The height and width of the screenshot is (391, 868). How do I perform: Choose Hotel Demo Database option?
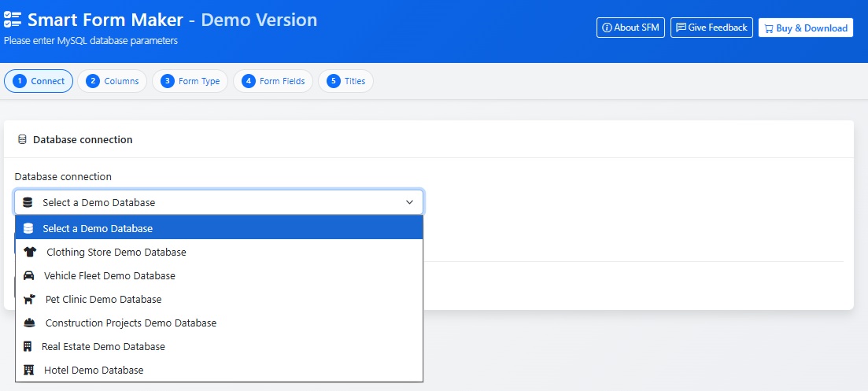pyautogui.click(x=220, y=370)
